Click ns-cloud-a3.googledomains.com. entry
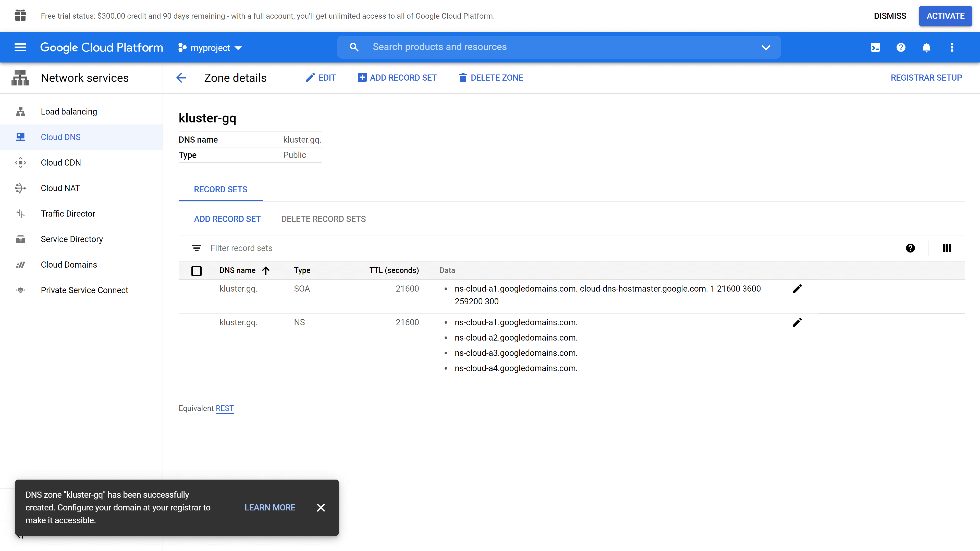Screen dimensions: 980x551 pos(516,353)
